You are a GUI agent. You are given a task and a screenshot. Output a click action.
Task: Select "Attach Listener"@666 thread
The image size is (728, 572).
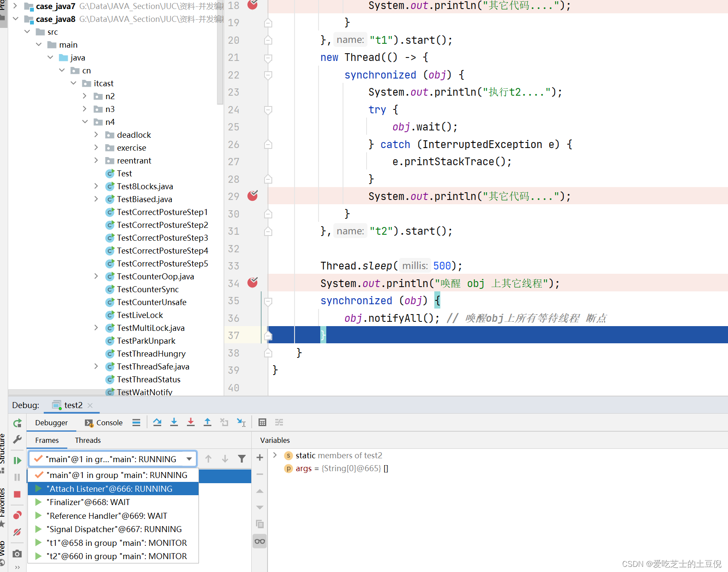click(x=113, y=489)
